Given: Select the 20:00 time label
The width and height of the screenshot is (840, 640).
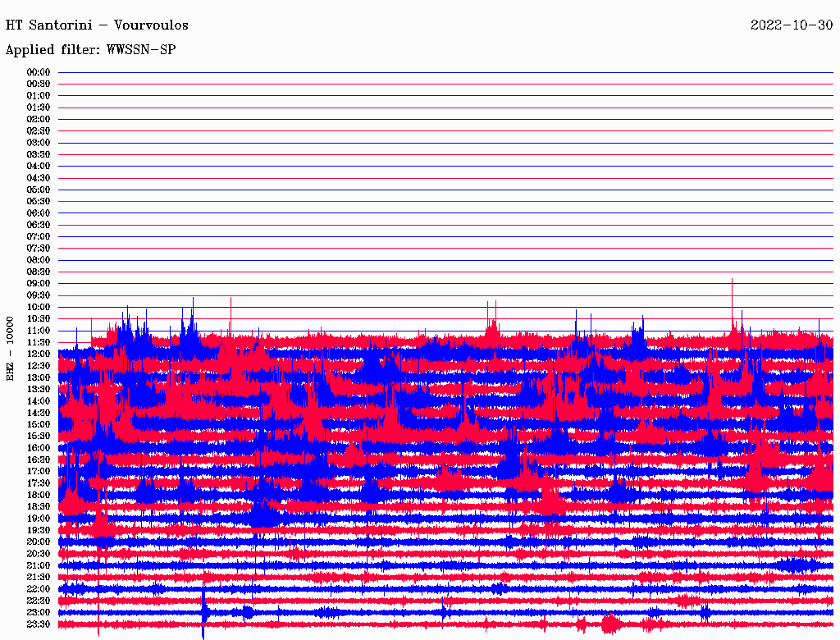Looking at the screenshot, I should pos(39,542).
